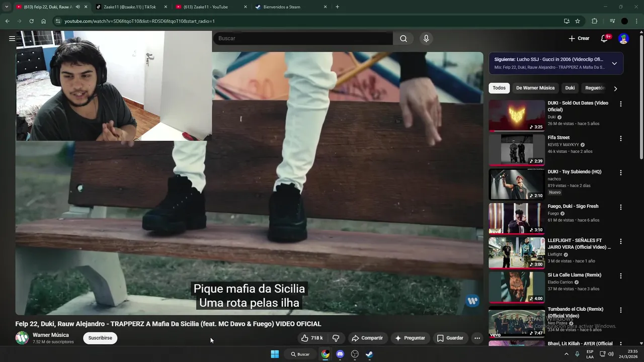Open the Warner Música channel avatar
The height and width of the screenshot is (362, 644).
tap(22, 338)
